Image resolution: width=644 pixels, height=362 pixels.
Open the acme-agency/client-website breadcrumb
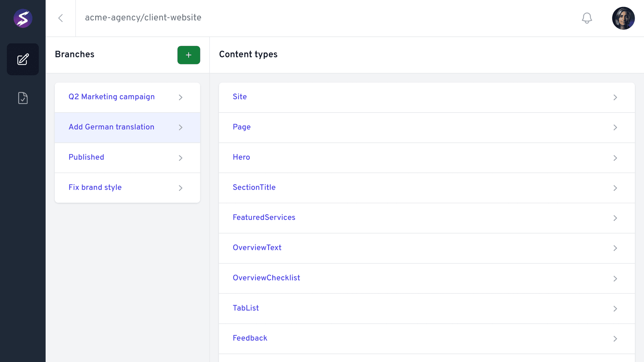coord(143,18)
